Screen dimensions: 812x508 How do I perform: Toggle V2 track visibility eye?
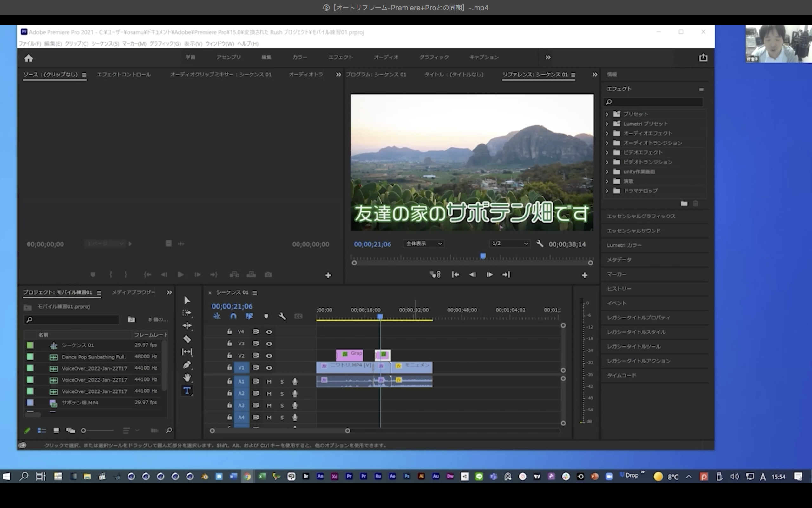pos(269,356)
